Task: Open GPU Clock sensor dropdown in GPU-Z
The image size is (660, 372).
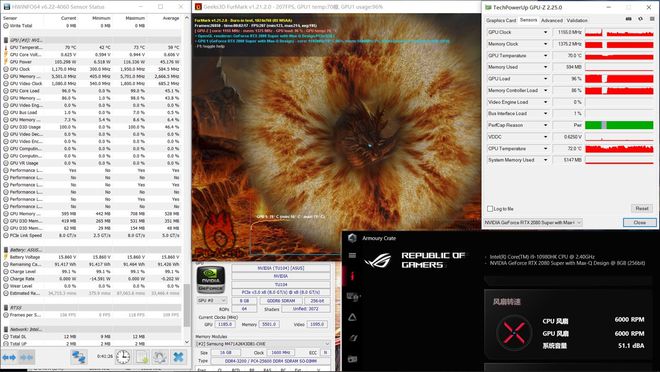Action: pyautogui.click(x=545, y=32)
